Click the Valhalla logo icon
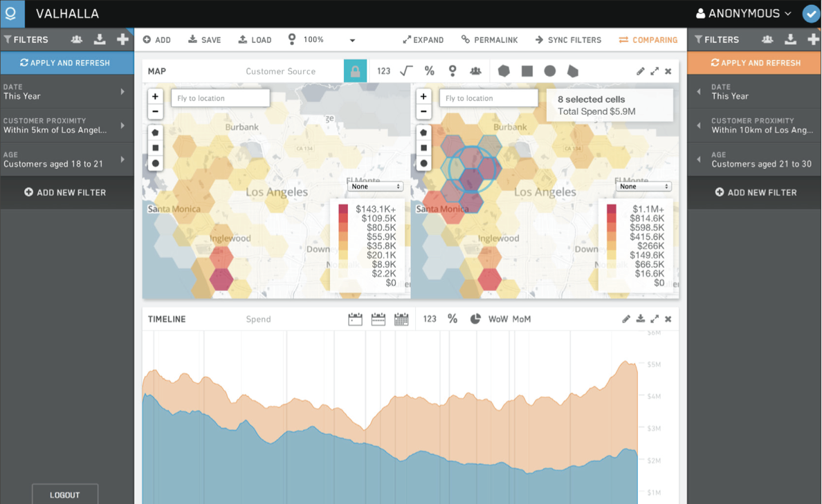Screen dimensions: 822x504 click(12, 13)
